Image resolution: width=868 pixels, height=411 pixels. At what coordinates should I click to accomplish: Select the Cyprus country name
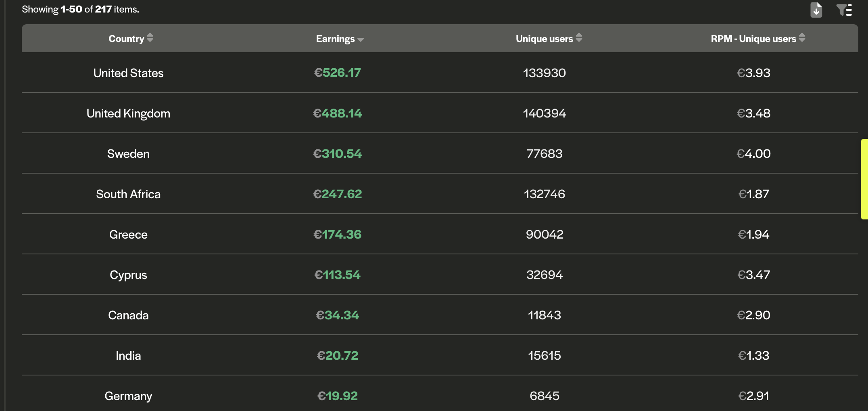point(128,275)
